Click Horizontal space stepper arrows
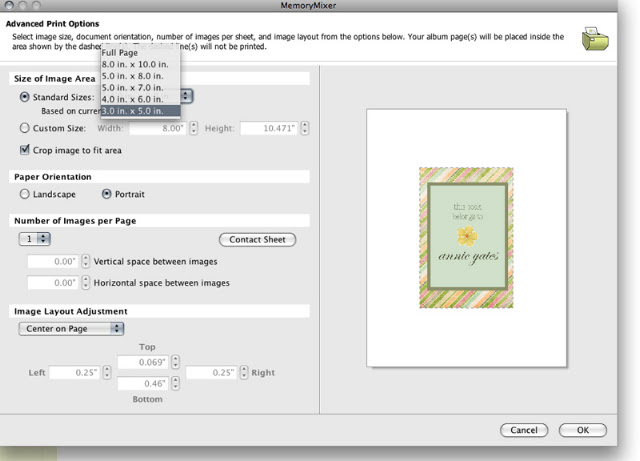The image size is (640, 461). coord(85,283)
